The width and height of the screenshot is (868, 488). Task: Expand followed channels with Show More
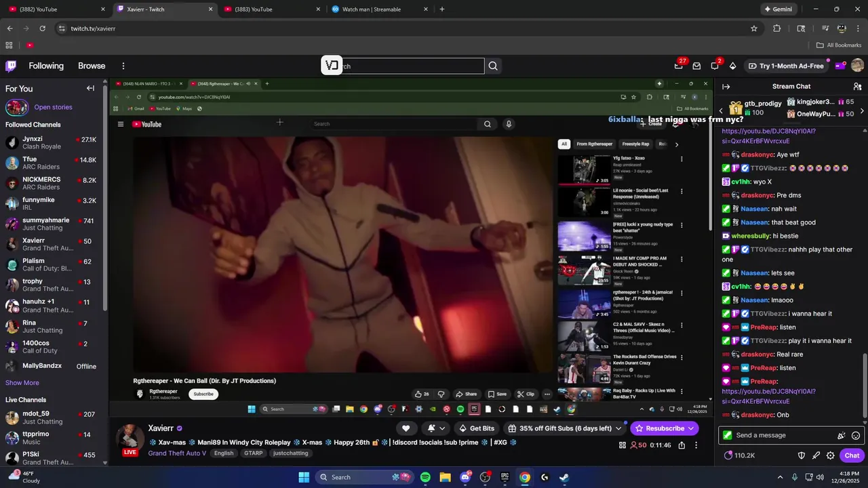22,383
